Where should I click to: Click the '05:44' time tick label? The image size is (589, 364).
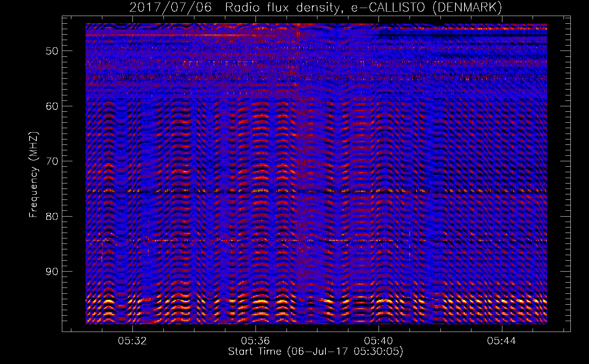point(502,341)
